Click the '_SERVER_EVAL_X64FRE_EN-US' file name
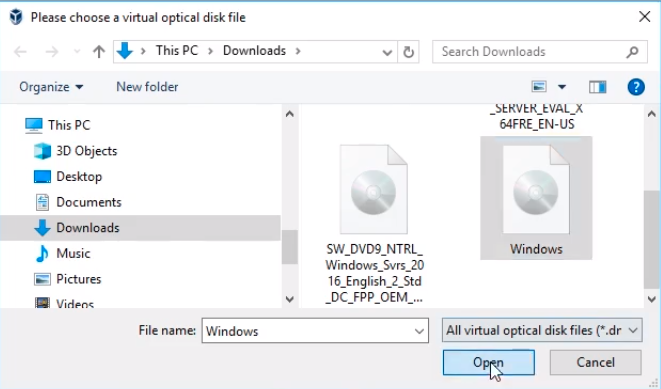This screenshot has height=389, width=661. tap(537, 116)
